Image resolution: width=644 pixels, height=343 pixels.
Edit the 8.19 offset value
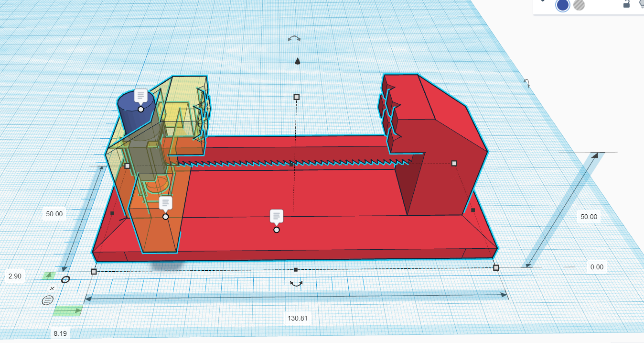[x=60, y=333]
